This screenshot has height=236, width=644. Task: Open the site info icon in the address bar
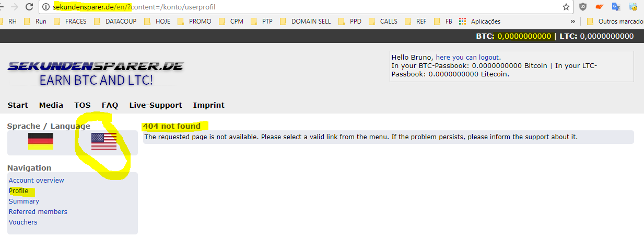(46, 7)
